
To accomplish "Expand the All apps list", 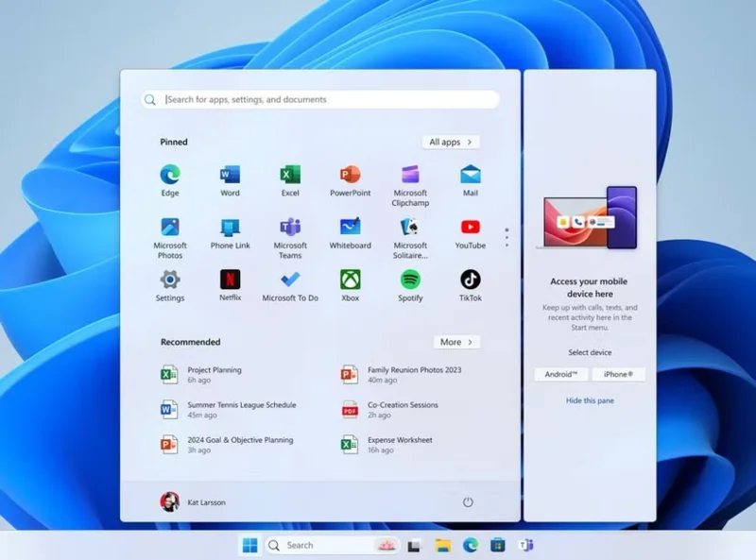I will point(451,141).
